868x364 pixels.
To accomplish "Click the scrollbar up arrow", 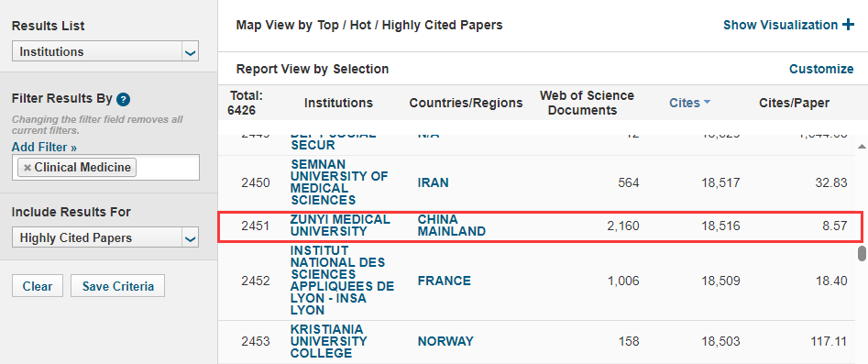I will [862, 147].
